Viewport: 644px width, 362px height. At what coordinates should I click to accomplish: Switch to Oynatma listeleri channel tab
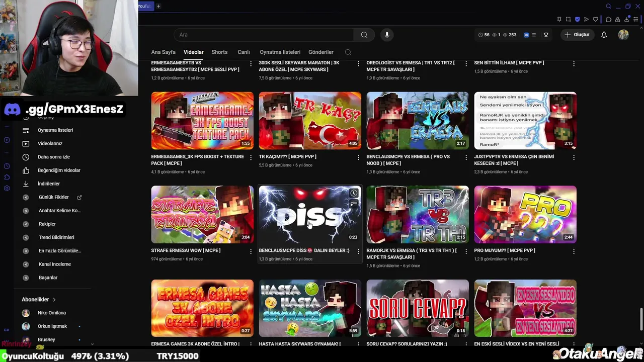click(x=280, y=52)
